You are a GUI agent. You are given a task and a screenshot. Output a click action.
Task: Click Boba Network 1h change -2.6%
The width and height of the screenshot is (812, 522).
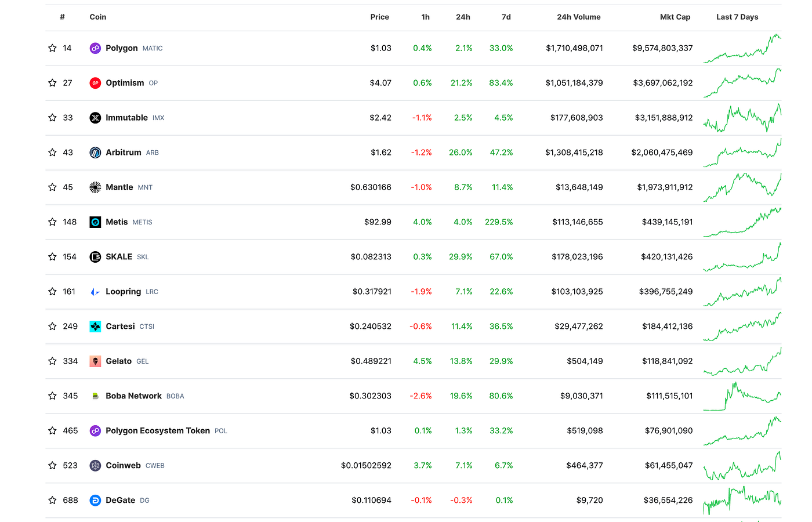tap(421, 396)
